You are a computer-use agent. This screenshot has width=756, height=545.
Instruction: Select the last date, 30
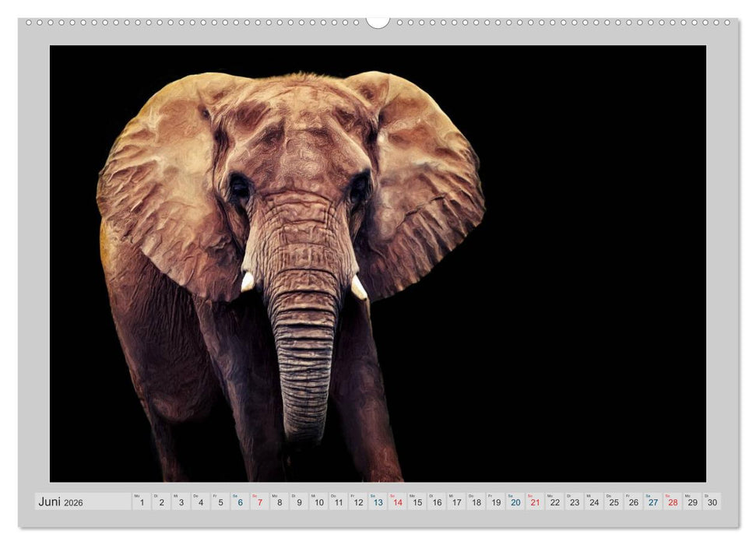point(712,502)
